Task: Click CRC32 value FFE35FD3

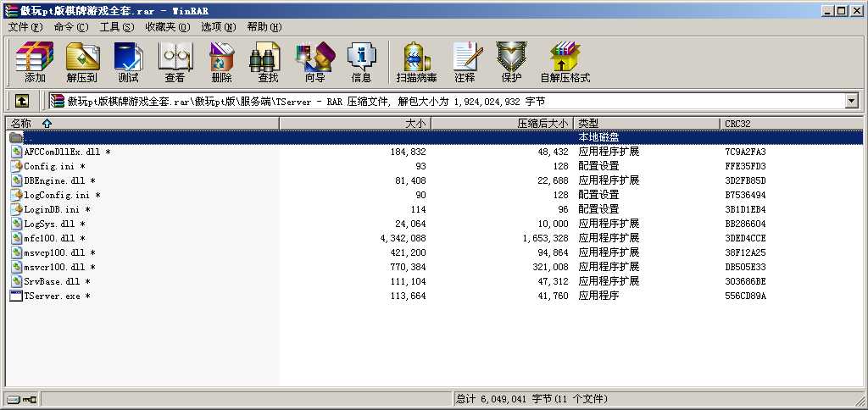Action: pos(745,166)
